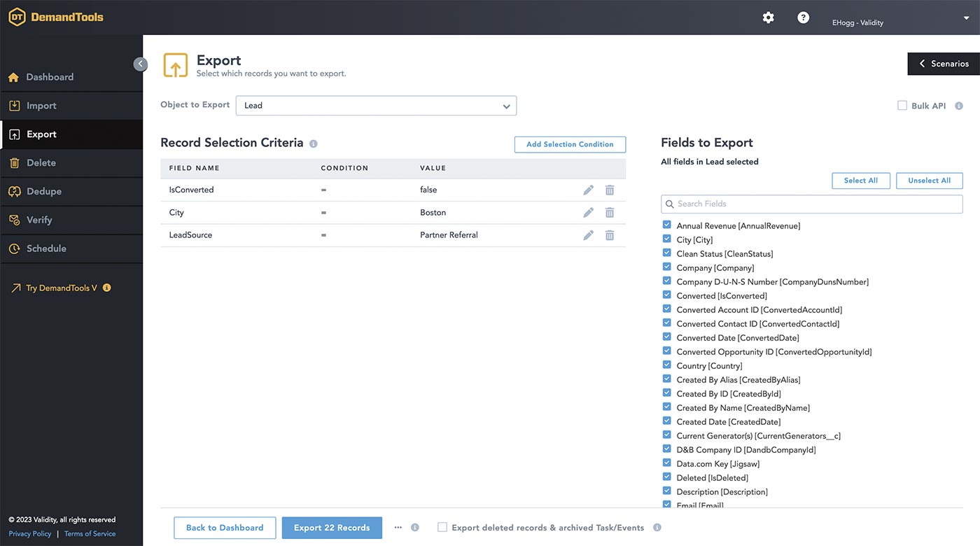Screen dimensions: 980x546
Task: Click the FIELD NAME column header
Action: pos(194,168)
